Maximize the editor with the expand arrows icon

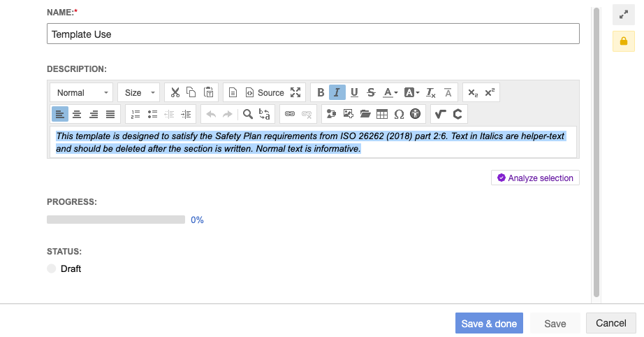295,92
